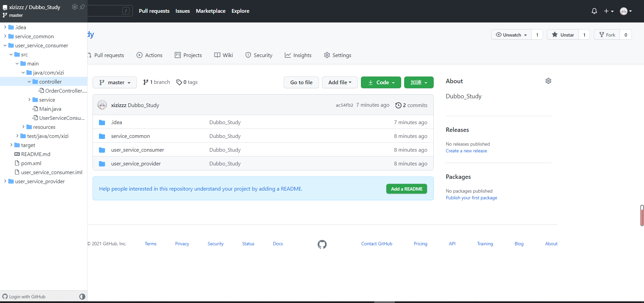Open user_service_consumer.iml file
Viewport: 644px width, 303px height.
tap(49, 172)
